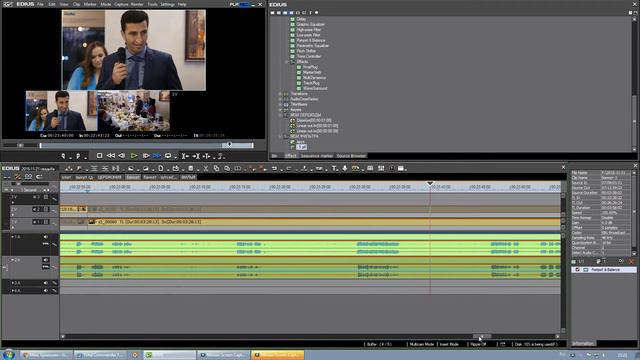Viewport: 640px width, 360px height.
Task: Click the timeline cursor marker on ruler
Action: point(430,184)
